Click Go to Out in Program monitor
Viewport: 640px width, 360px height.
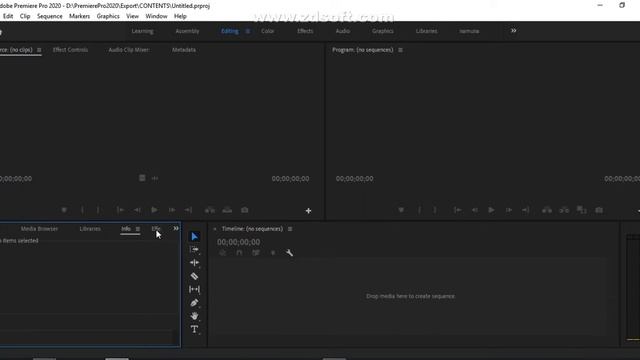click(x=526, y=210)
